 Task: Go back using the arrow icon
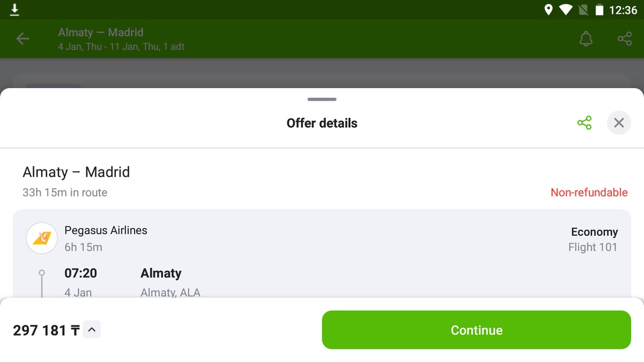(x=22, y=39)
